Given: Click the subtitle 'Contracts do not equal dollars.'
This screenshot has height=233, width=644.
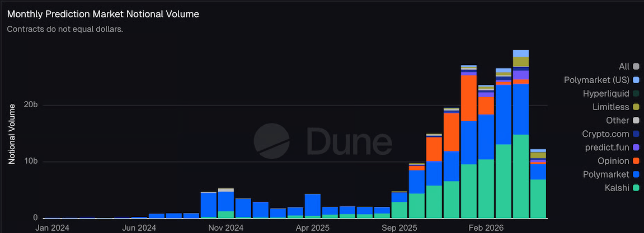Looking at the screenshot, I should [x=65, y=30].
